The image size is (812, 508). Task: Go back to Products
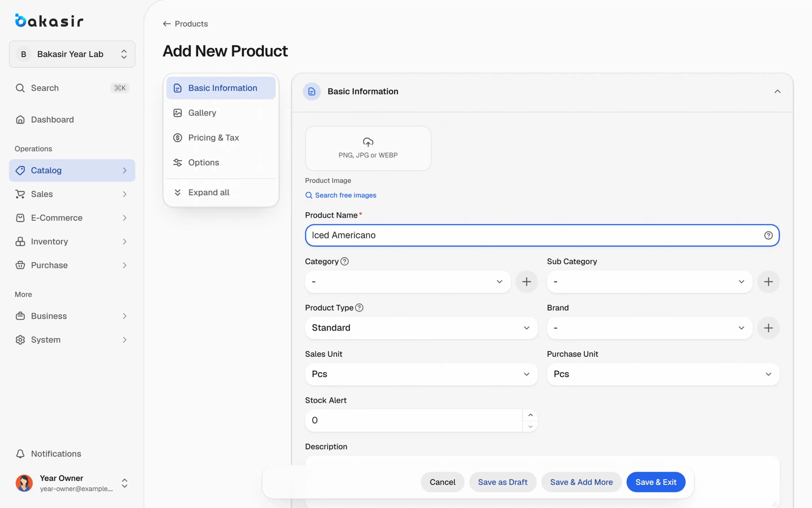click(185, 24)
